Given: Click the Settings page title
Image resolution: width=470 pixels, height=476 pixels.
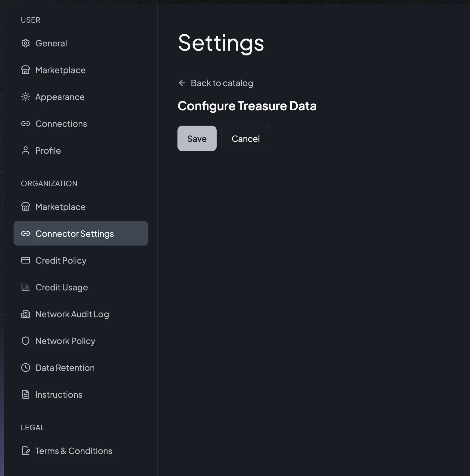Looking at the screenshot, I should (221, 43).
